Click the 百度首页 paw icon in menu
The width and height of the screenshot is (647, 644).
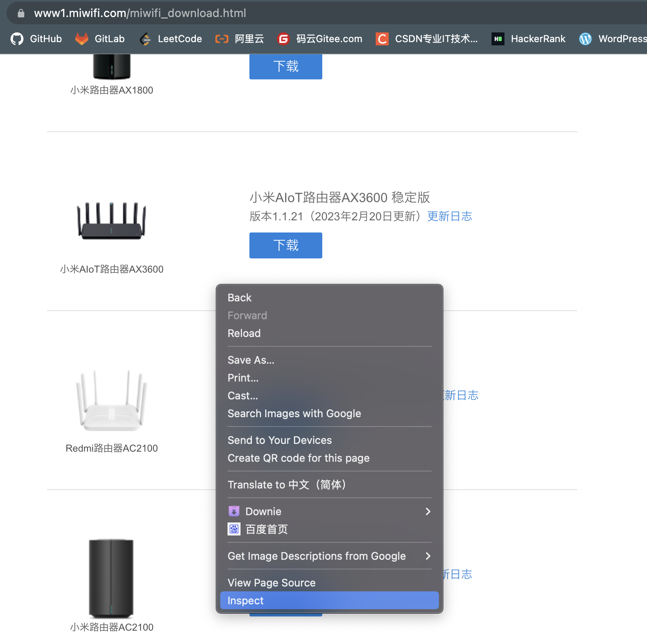tap(234, 529)
